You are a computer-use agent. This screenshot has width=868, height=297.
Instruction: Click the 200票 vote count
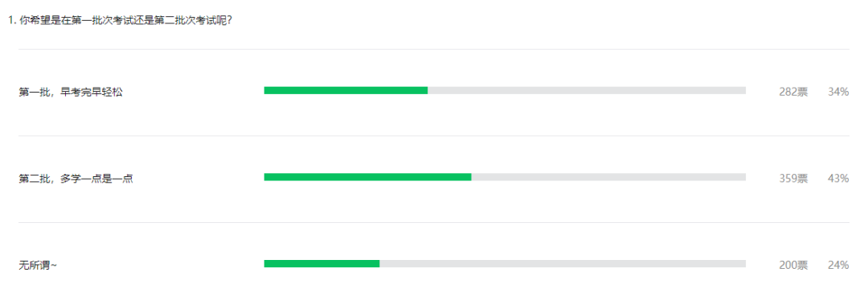pyautogui.click(x=793, y=266)
